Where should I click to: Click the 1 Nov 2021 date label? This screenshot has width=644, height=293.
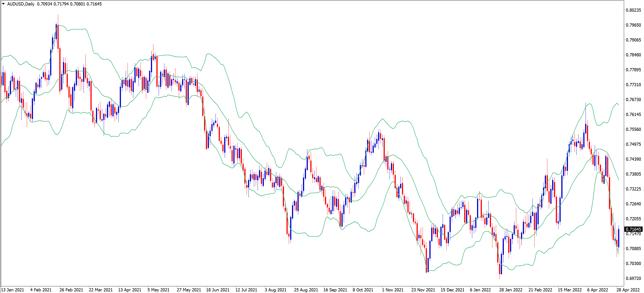[x=393, y=290]
